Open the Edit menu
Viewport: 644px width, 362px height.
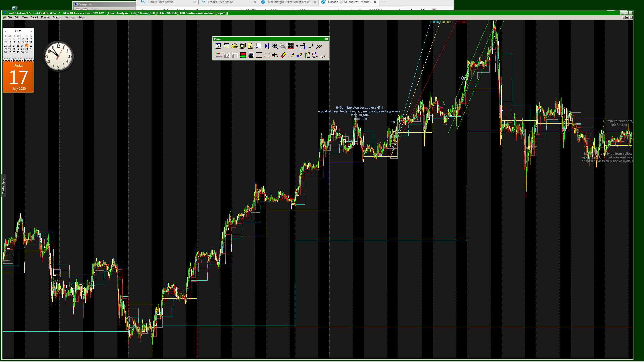click(17, 17)
